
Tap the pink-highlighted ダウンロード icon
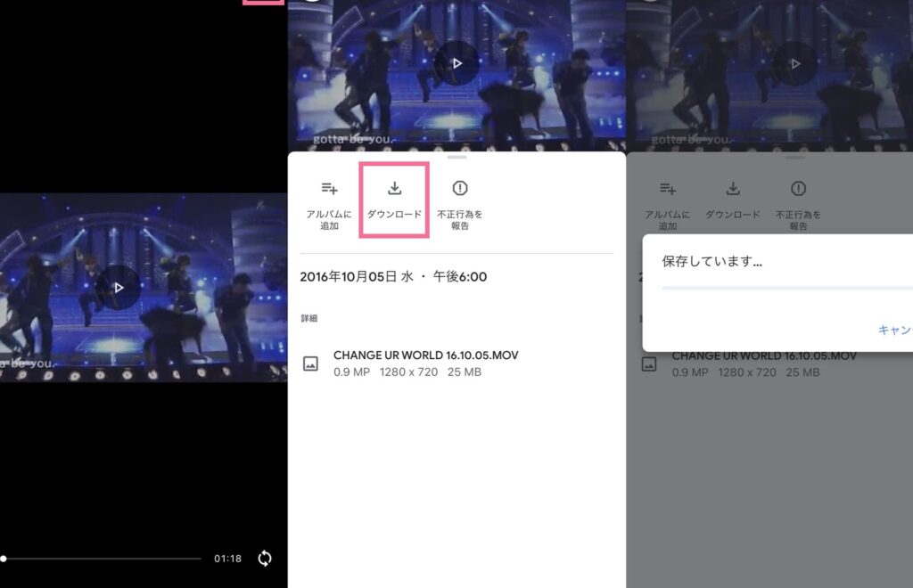click(x=394, y=189)
